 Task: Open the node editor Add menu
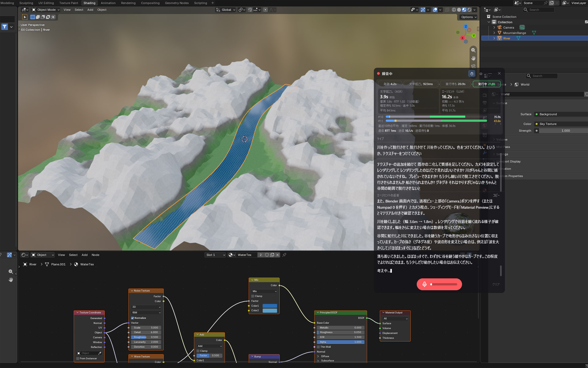click(85, 255)
